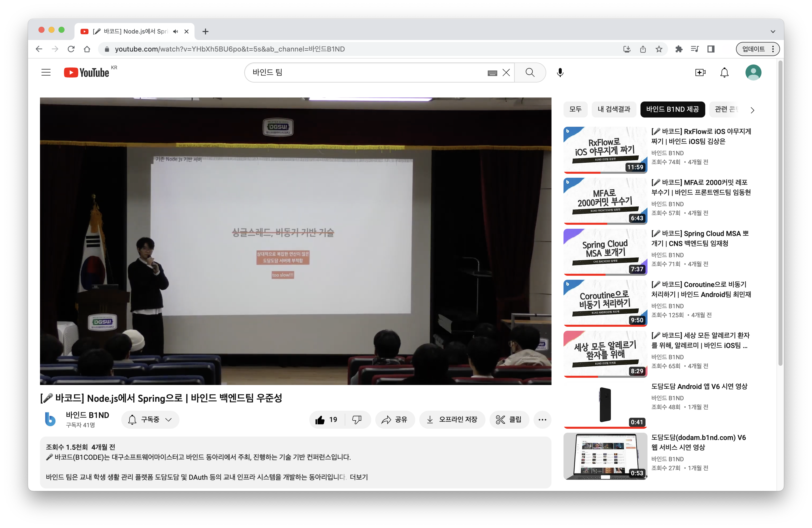Click the page vertical scrollbar
The width and height of the screenshot is (812, 528).
pyautogui.click(x=780, y=211)
